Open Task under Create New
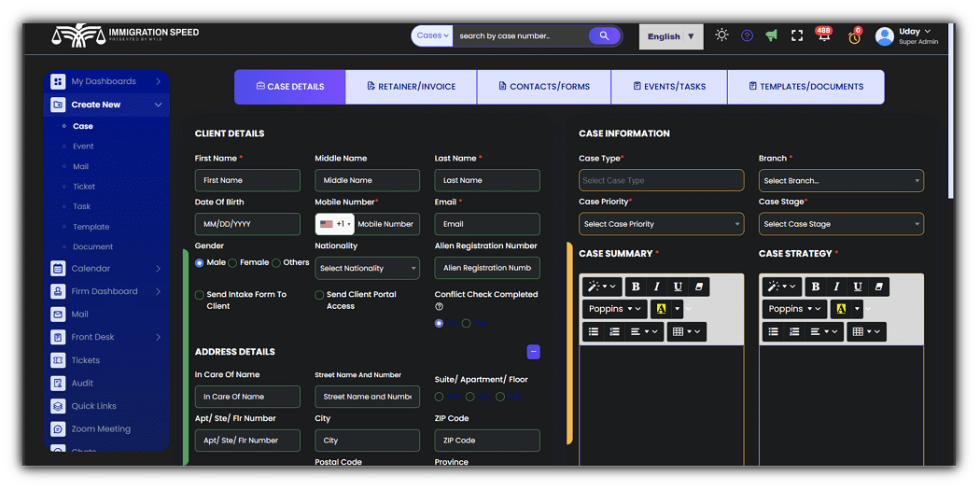 coord(82,206)
